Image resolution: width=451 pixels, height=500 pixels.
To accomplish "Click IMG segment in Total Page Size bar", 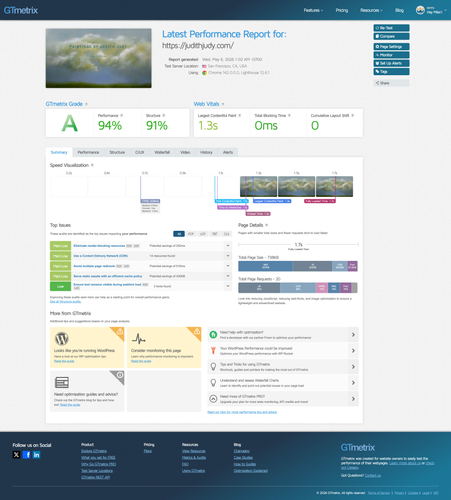I will click(266, 266).
